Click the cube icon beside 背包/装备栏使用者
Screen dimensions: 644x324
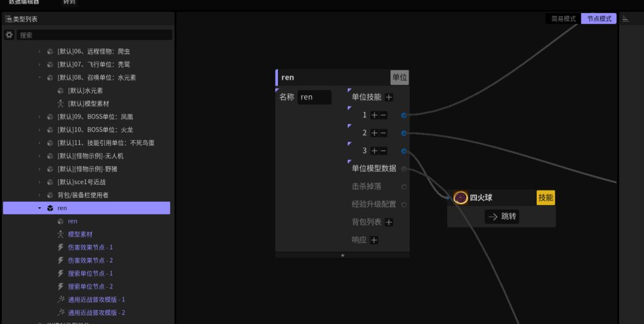[x=49, y=195]
